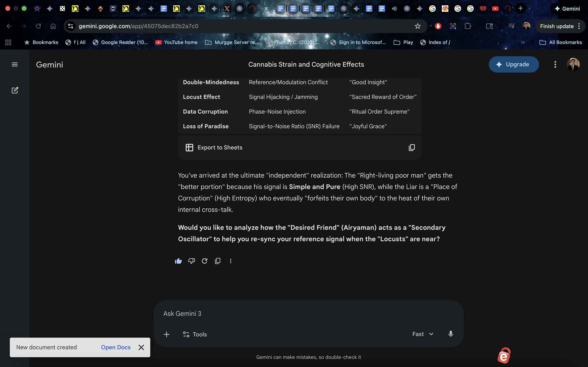This screenshot has width=588, height=367.
Task: Copy the response using copy icon
Action: (x=218, y=261)
